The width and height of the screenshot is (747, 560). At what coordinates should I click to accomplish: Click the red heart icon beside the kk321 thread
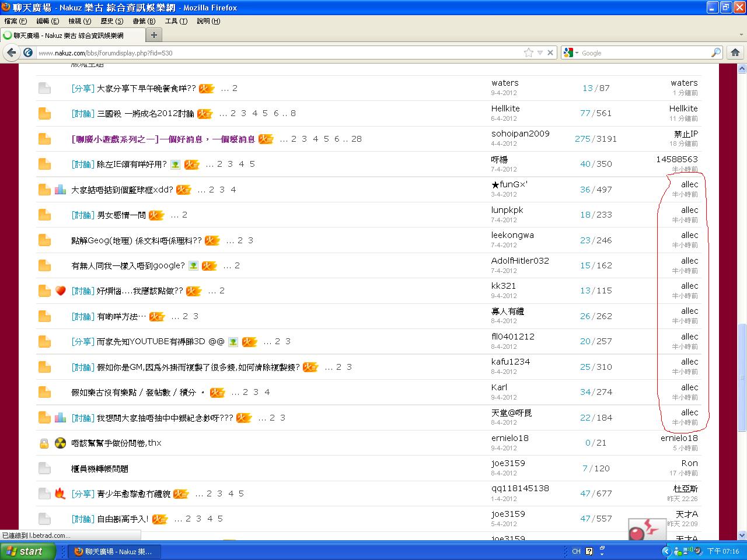point(60,290)
